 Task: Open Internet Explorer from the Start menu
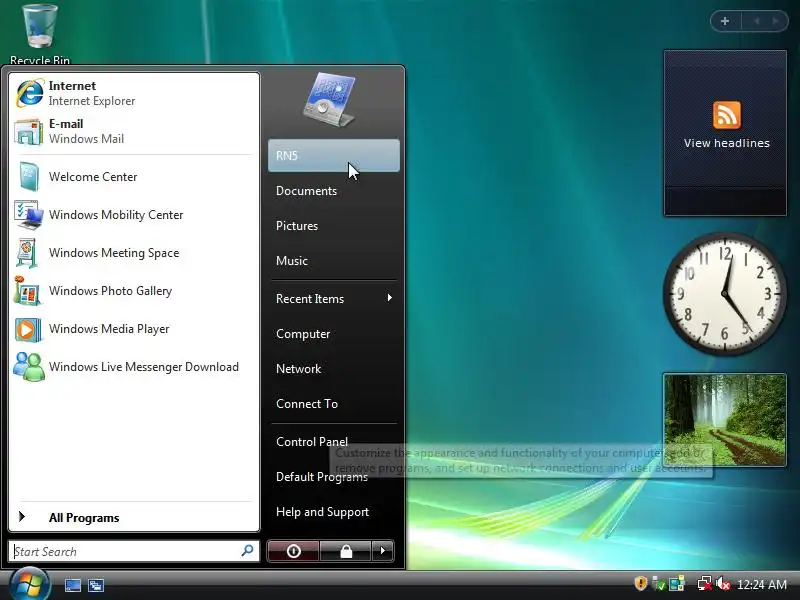(x=134, y=93)
